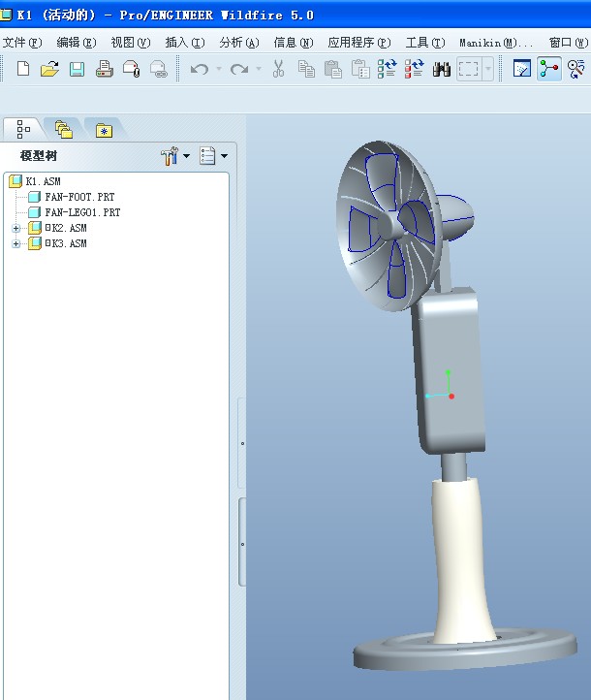Open the 分析(A) menu
This screenshot has width=591, height=700.
pyautogui.click(x=239, y=43)
